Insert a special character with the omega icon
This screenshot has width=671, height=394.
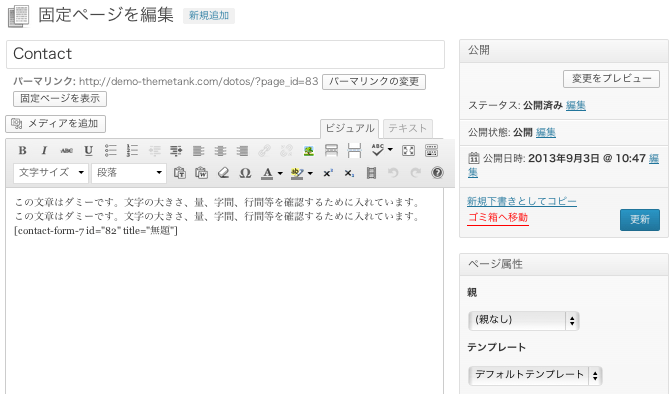[245, 173]
